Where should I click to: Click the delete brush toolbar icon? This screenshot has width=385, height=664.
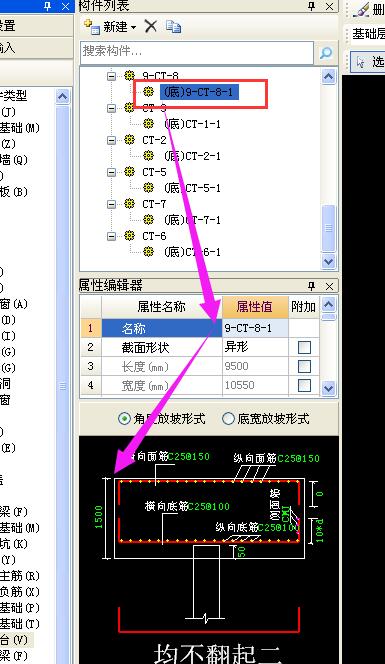(x=361, y=10)
